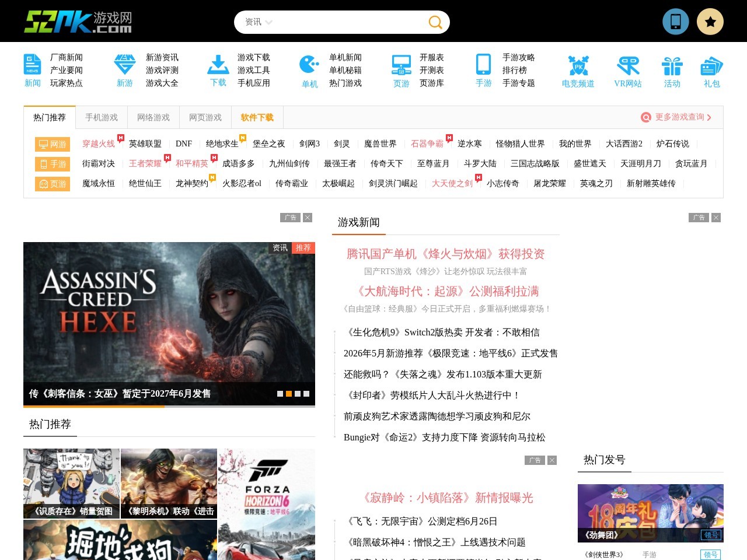Open news 《飞飞：无限宇宙》公测定档6月26日
Viewport: 747px width, 560px height.
(421, 521)
